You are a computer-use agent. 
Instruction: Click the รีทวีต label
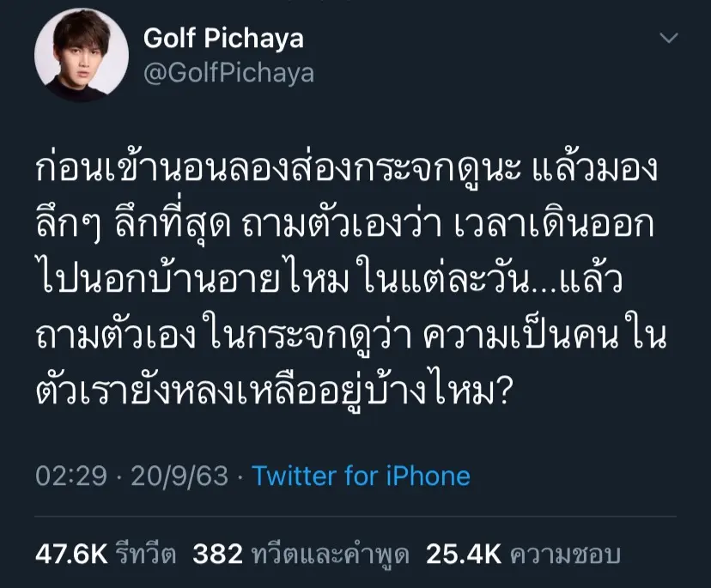146,555
